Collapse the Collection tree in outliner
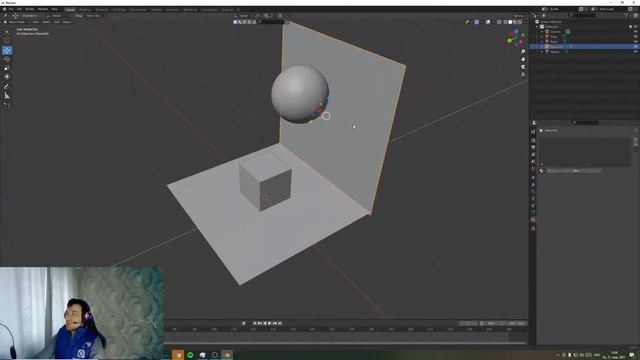This screenshot has width=640, height=360. pyautogui.click(x=538, y=27)
